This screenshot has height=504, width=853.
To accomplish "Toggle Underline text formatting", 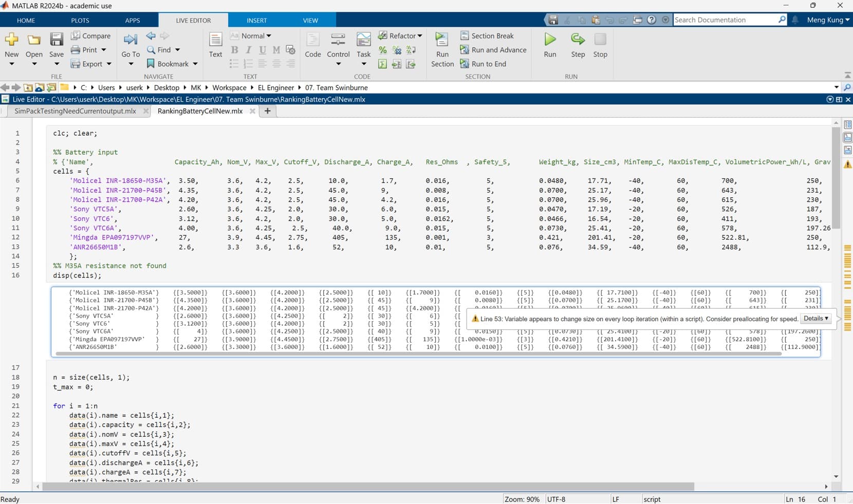I will [263, 50].
